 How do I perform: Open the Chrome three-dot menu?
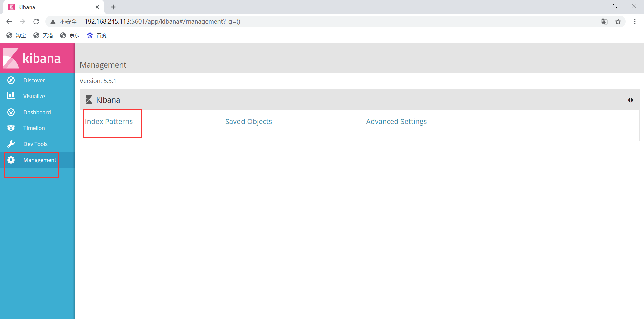(x=635, y=22)
